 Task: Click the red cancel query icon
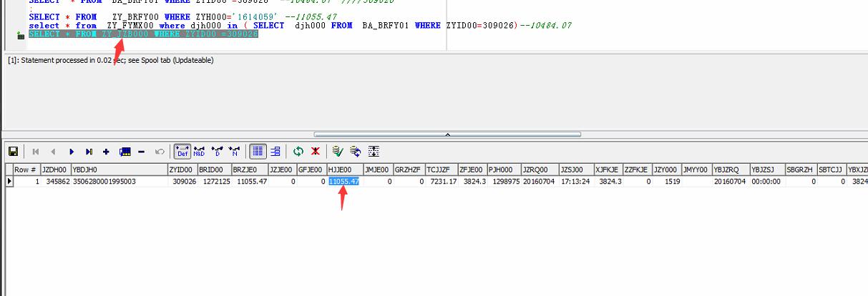click(316, 152)
